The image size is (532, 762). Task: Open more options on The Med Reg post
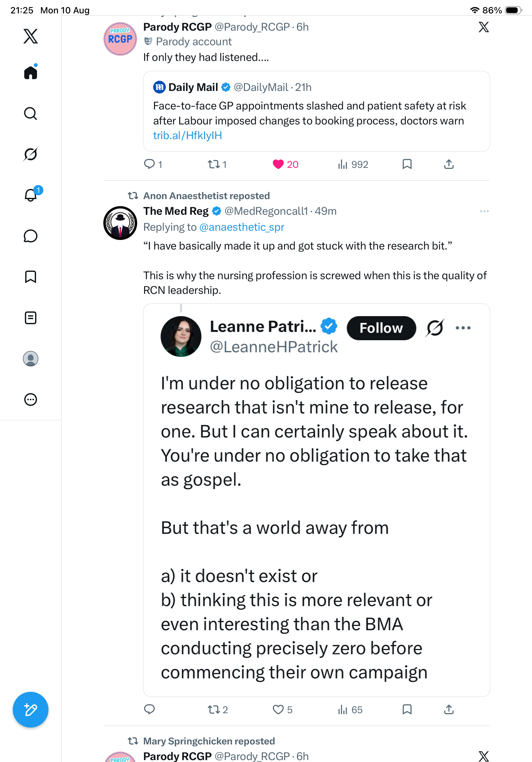tap(484, 211)
